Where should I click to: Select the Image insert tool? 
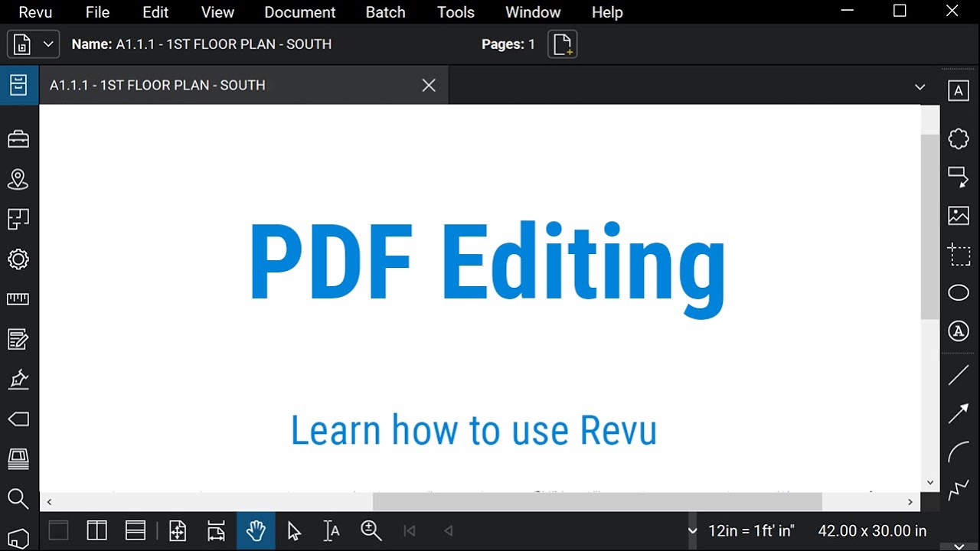tap(959, 216)
